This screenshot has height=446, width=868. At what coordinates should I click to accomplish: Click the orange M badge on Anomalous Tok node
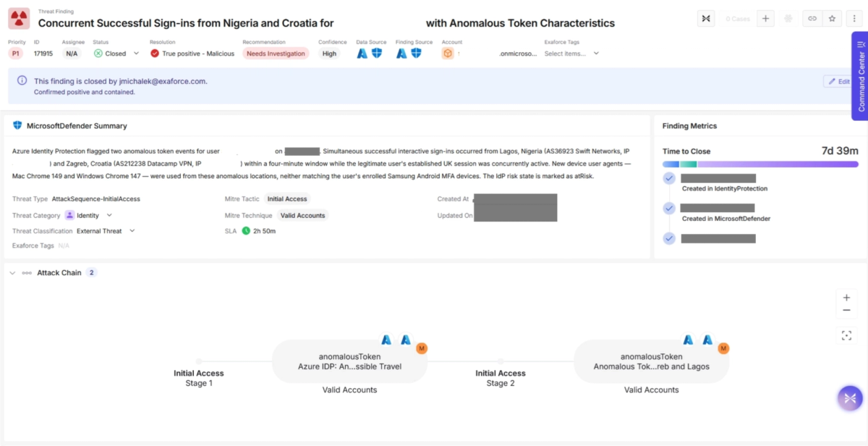click(723, 348)
